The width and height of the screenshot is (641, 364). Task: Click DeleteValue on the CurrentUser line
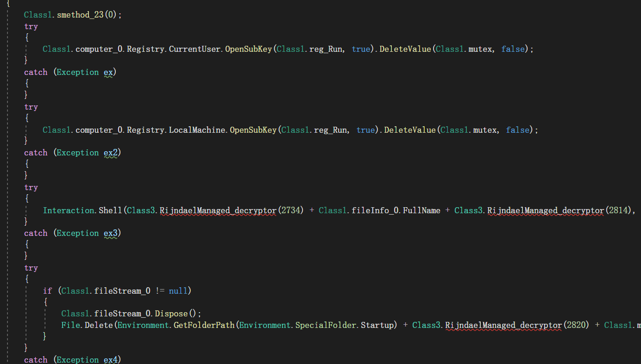point(405,49)
